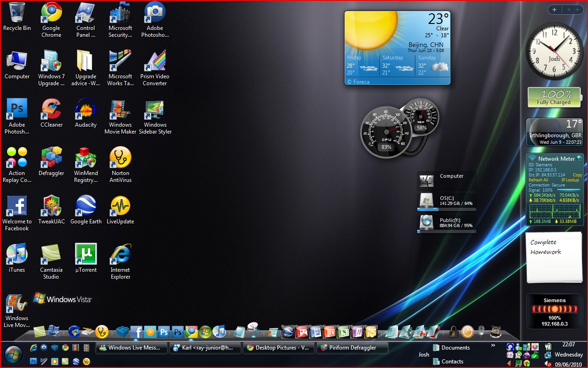
Task: Click IP Lookup in the Network Meter
Action: coord(570,180)
